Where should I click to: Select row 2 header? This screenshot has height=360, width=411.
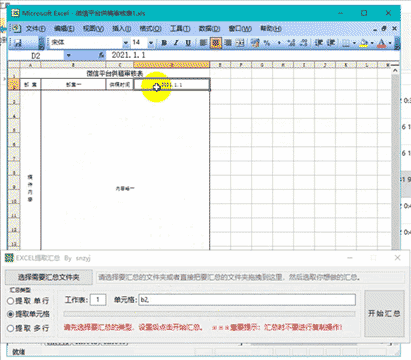(14, 85)
